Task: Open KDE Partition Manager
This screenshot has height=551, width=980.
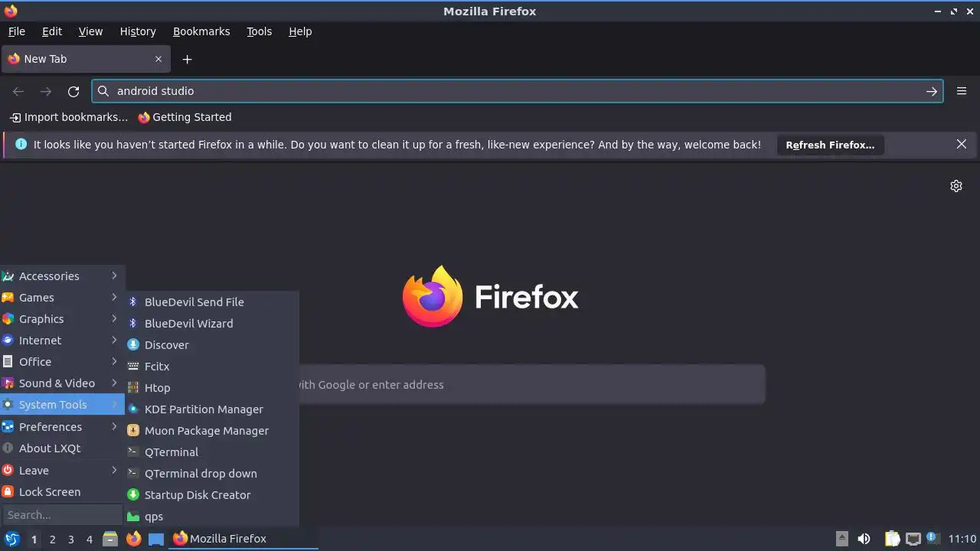Action: click(212, 409)
